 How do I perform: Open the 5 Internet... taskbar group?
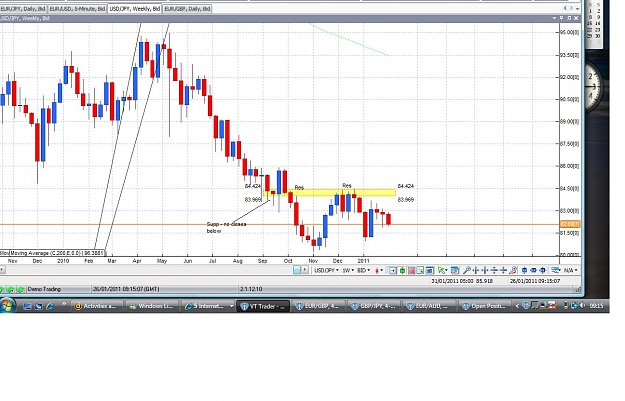207,306
